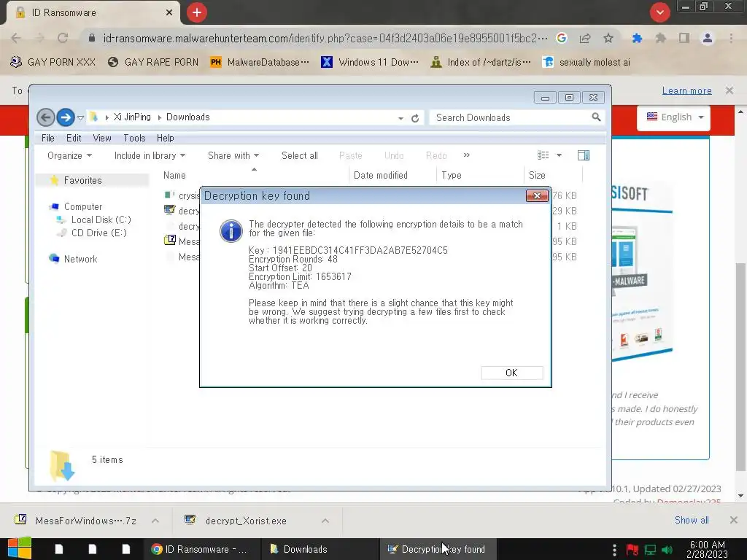Close the Decryption key found dialog
747x560 pixels.
coord(537,195)
